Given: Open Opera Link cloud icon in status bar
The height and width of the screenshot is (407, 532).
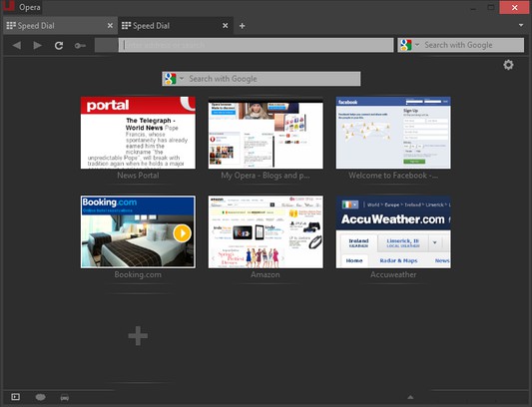Looking at the screenshot, I should (40, 397).
